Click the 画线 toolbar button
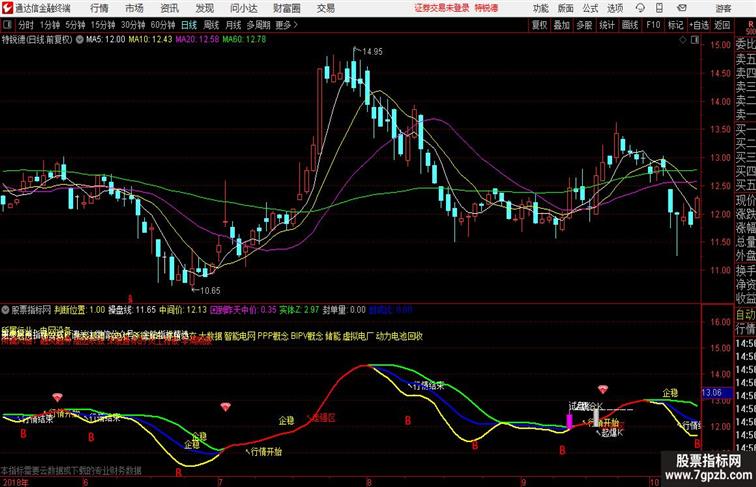The image size is (756, 487). click(630, 25)
